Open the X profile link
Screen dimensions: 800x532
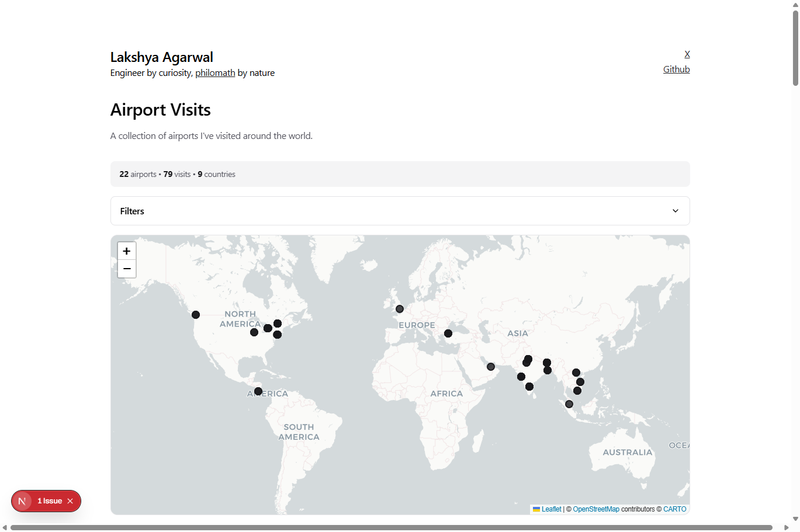tap(687, 54)
